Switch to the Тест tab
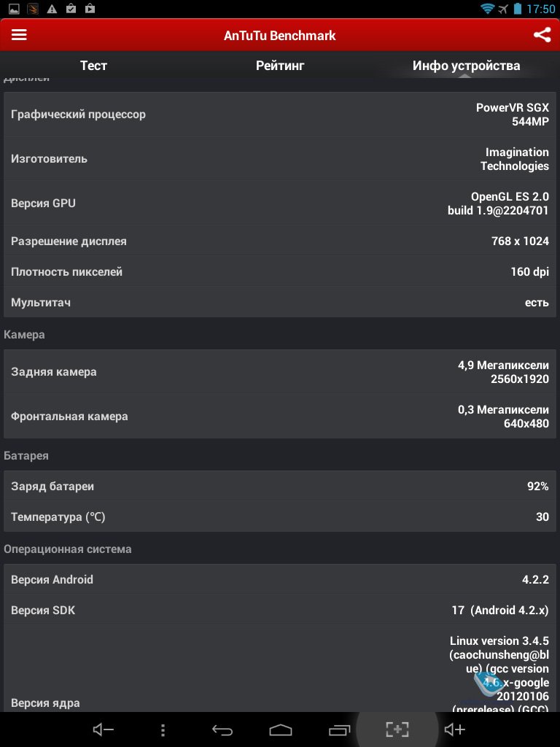Image resolution: width=560 pixels, height=747 pixels. pos(93,65)
